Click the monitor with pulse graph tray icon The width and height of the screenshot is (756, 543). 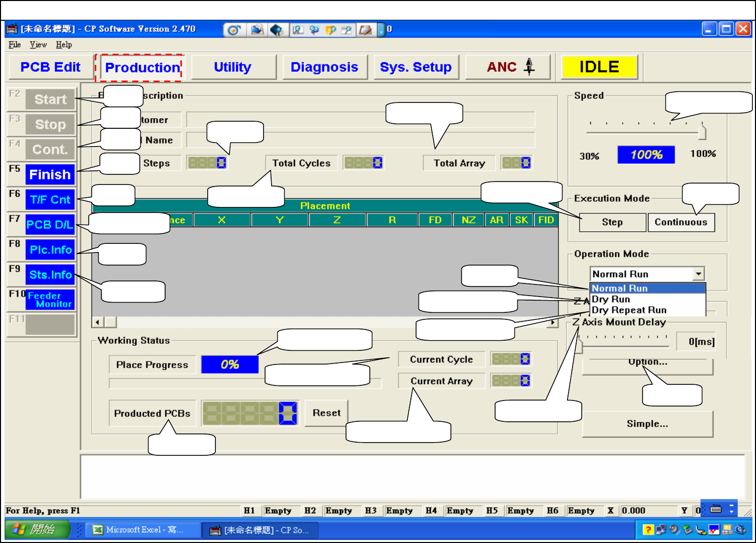pyautogui.click(x=727, y=530)
